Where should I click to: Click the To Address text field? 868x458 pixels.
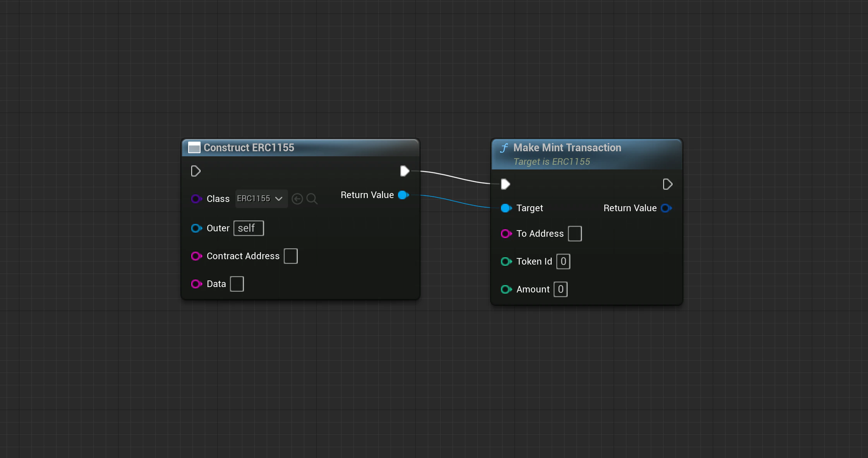click(575, 234)
